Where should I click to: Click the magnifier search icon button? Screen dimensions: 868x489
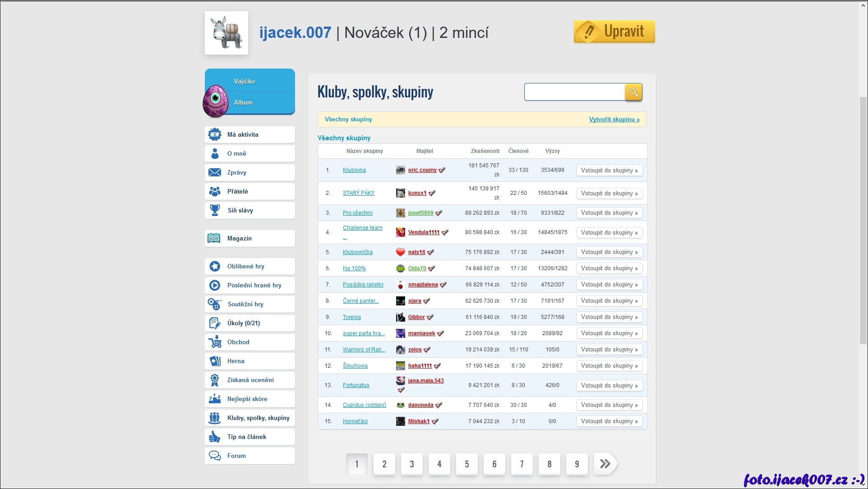pos(633,92)
